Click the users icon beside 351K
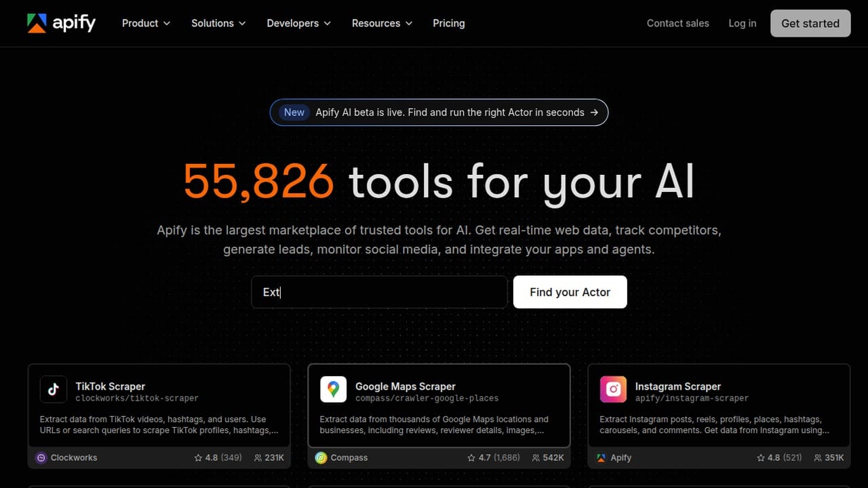Image resolution: width=868 pixels, height=488 pixels. click(818, 457)
